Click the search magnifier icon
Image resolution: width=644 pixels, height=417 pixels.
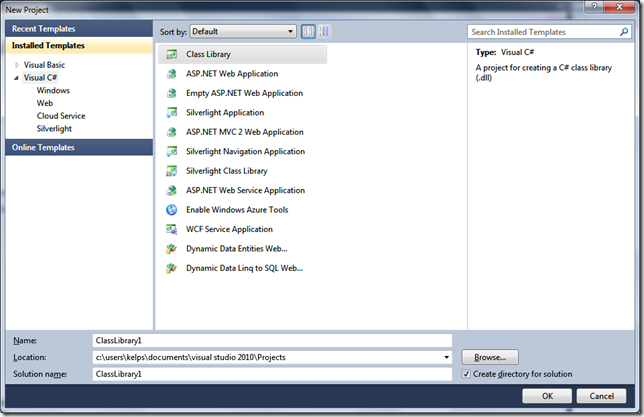(x=624, y=32)
